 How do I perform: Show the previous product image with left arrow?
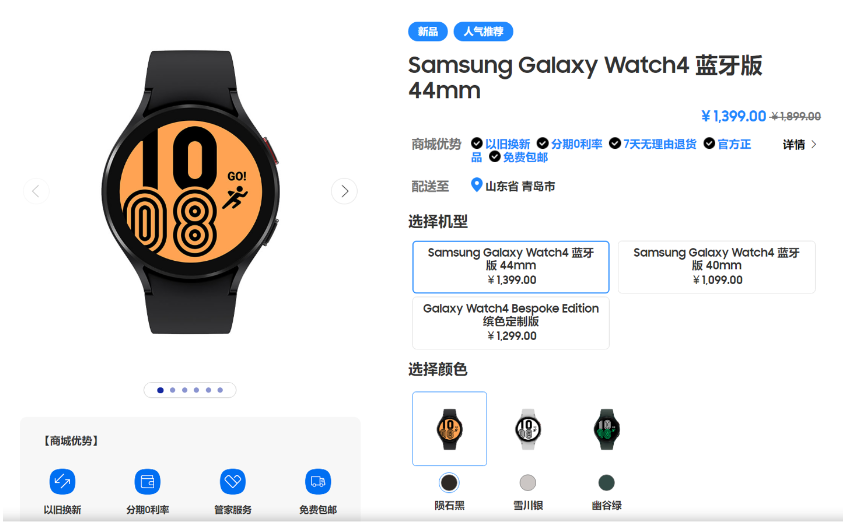pos(36,191)
